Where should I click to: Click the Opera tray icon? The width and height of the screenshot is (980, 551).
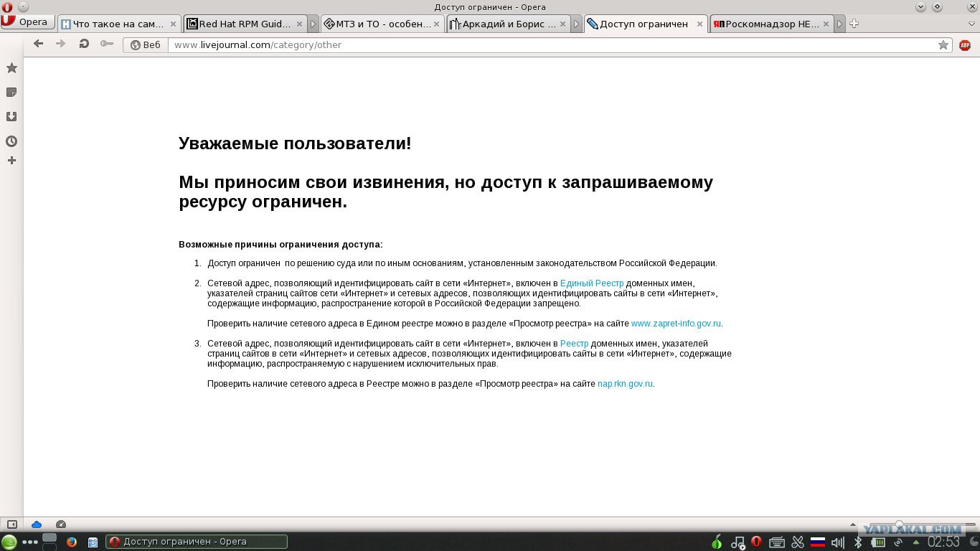click(756, 542)
